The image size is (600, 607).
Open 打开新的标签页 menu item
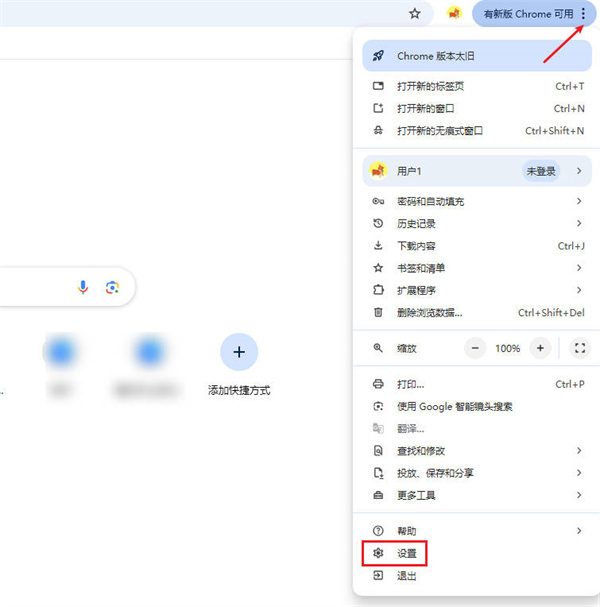coord(477,86)
